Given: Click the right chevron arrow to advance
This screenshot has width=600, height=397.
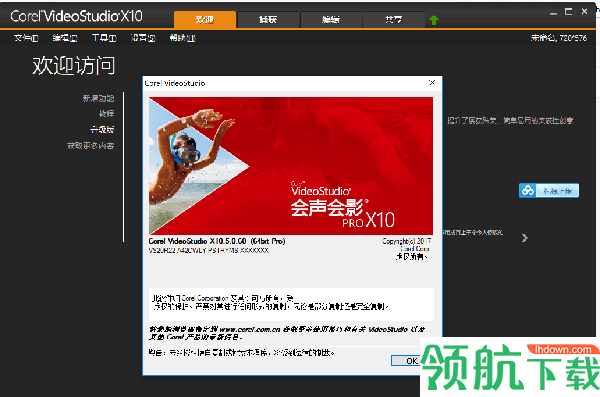Looking at the screenshot, I should pyautogui.click(x=525, y=238).
